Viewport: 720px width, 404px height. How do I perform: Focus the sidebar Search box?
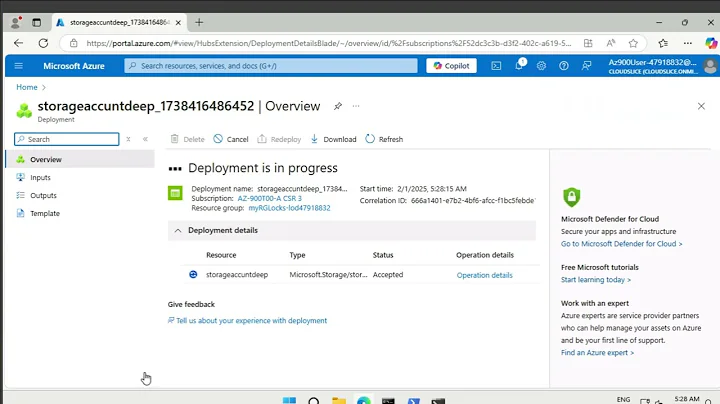tap(67, 139)
